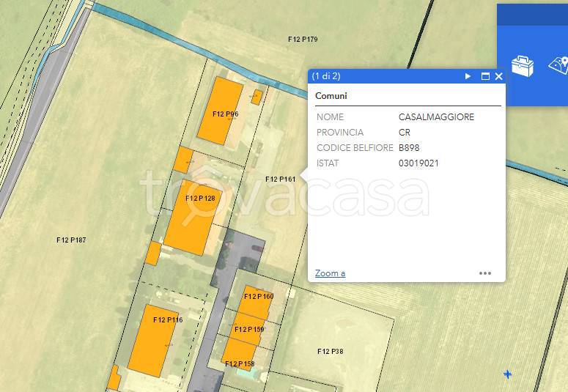Image resolution: width=568 pixels, height=392 pixels.
Task: Click the CASALMAGGIORE name value
Action: pyautogui.click(x=436, y=117)
